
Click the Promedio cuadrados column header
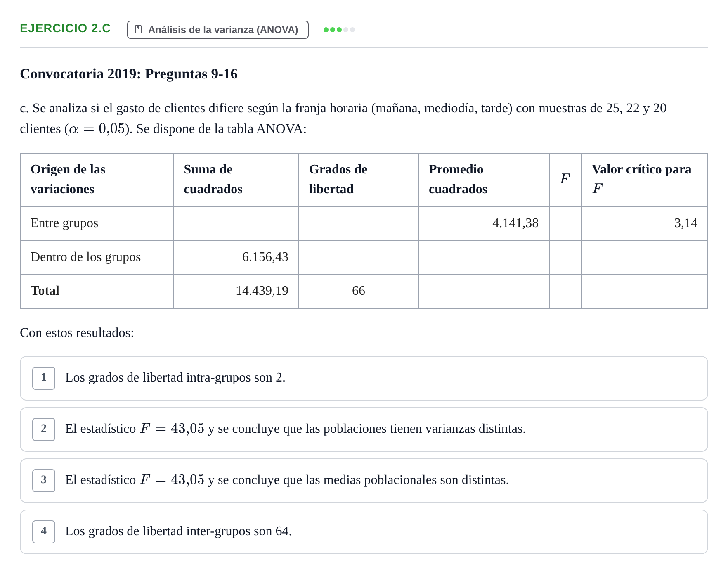coord(484,180)
